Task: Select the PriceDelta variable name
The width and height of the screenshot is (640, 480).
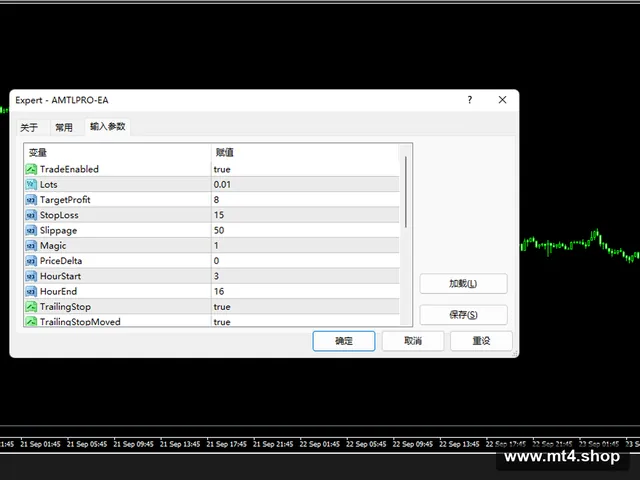Action: click(x=61, y=261)
